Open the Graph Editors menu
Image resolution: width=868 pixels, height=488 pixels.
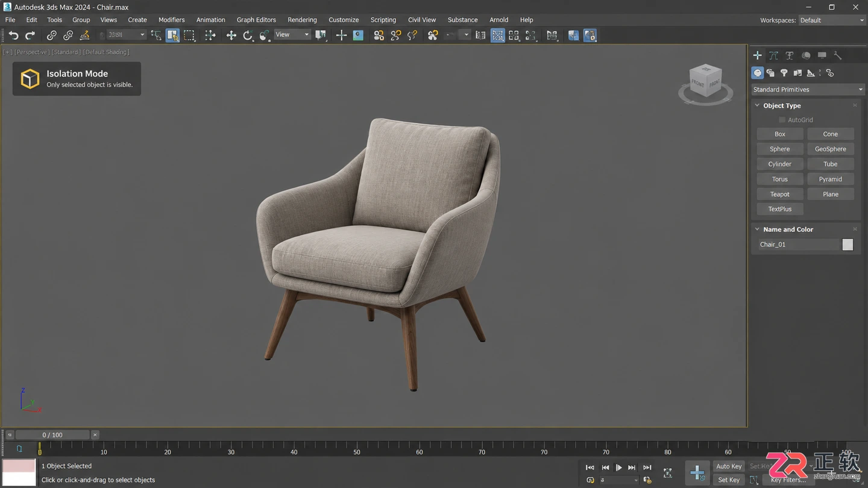point(256,20)
